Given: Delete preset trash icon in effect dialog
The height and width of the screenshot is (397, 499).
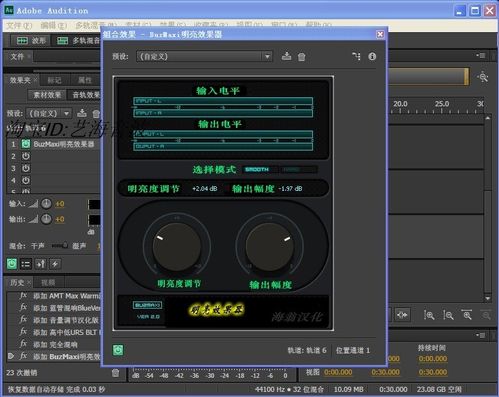Looking at the screenshot, I should point(301,57).
